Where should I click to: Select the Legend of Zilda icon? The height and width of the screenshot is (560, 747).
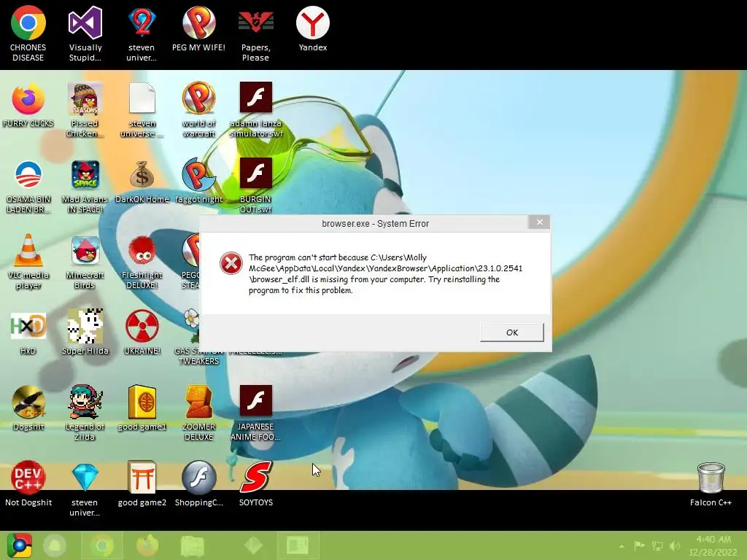85,413
